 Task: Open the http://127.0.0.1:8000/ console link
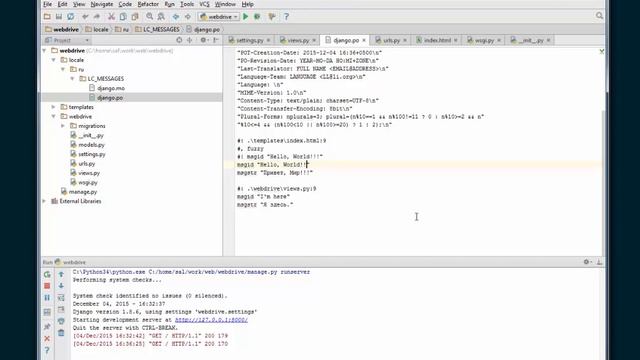coord(211,320)
